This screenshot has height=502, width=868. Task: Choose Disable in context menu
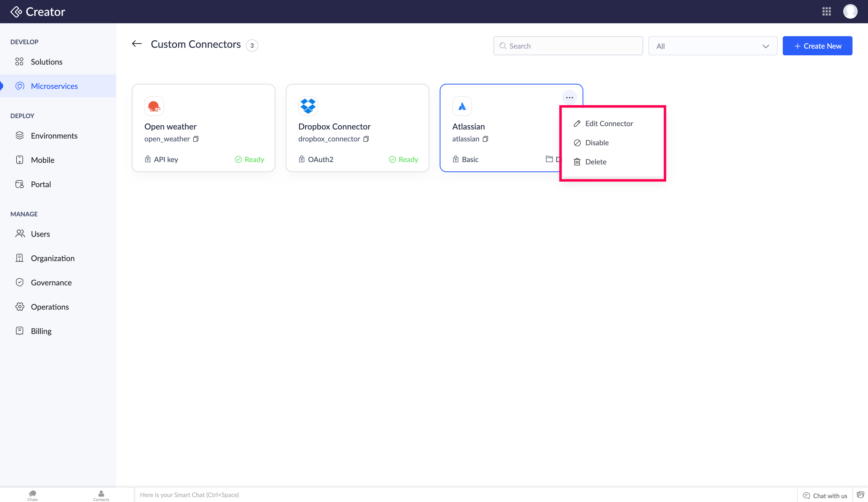596,143
